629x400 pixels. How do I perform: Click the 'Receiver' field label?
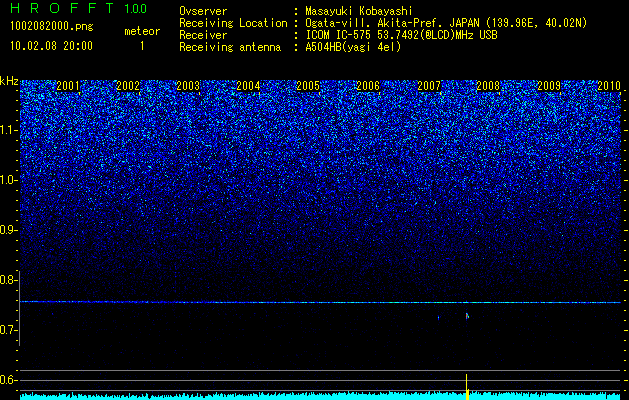tap(203, 35)
